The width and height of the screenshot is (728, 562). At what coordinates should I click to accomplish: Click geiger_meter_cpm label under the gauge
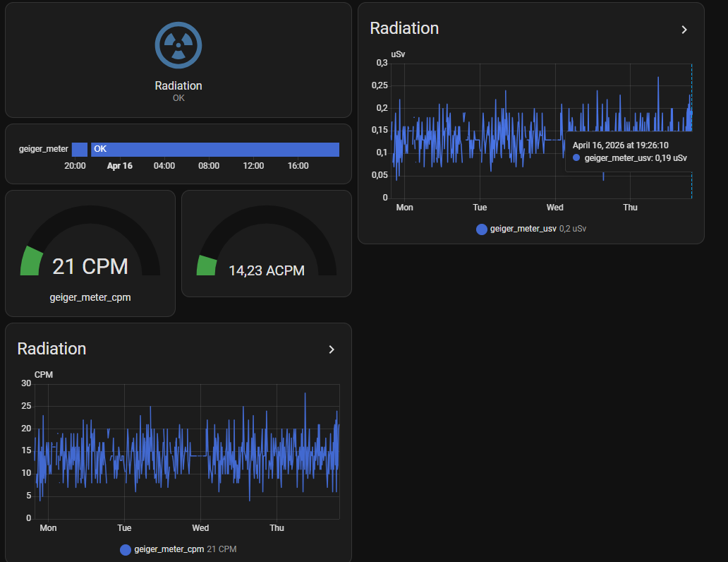(90, 297)
